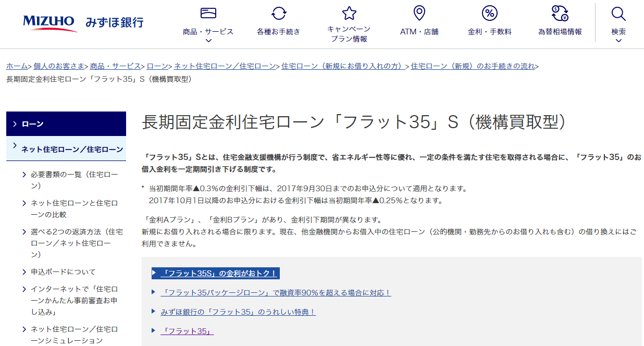Image resolution: width=644 pixels, height=346 pixels.
Task: Go to ホーム breadcrumb link
Action: click(x=17, y=66)
